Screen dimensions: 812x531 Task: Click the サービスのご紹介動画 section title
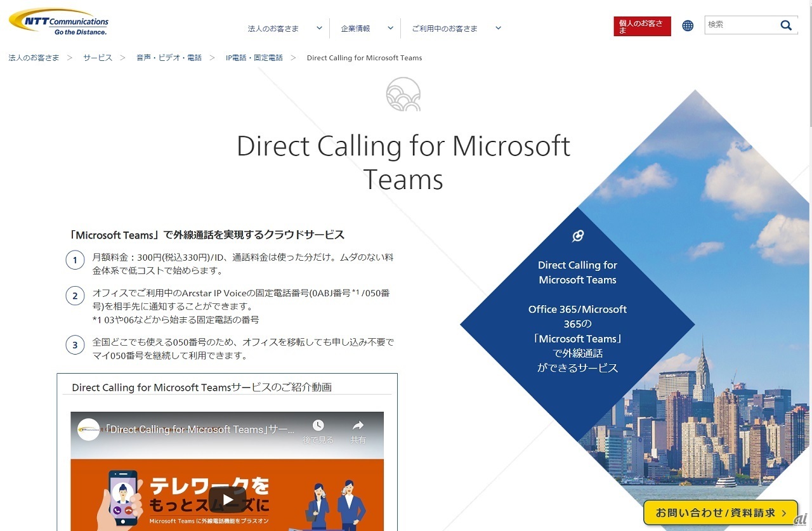[202, 387]
